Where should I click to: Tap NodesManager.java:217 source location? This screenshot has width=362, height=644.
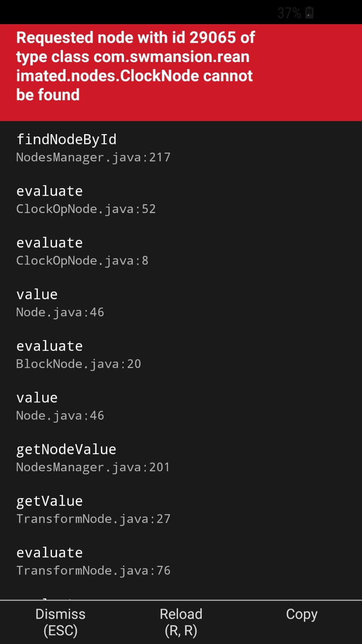pyautogui.click(x=93, y=157)
